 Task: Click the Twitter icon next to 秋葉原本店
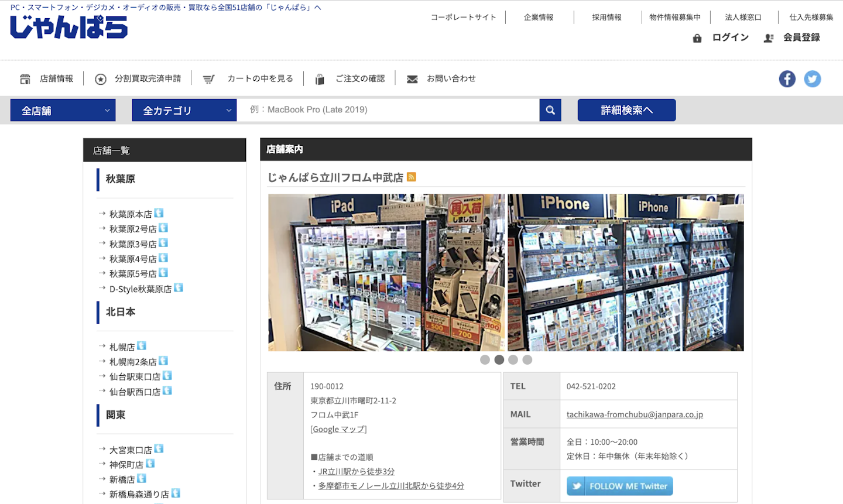coord(159,213)
